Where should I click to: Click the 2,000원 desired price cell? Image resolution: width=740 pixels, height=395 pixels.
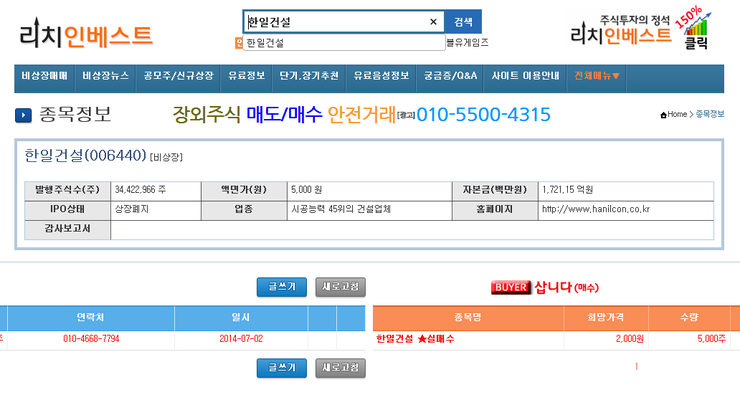point(630,339)
